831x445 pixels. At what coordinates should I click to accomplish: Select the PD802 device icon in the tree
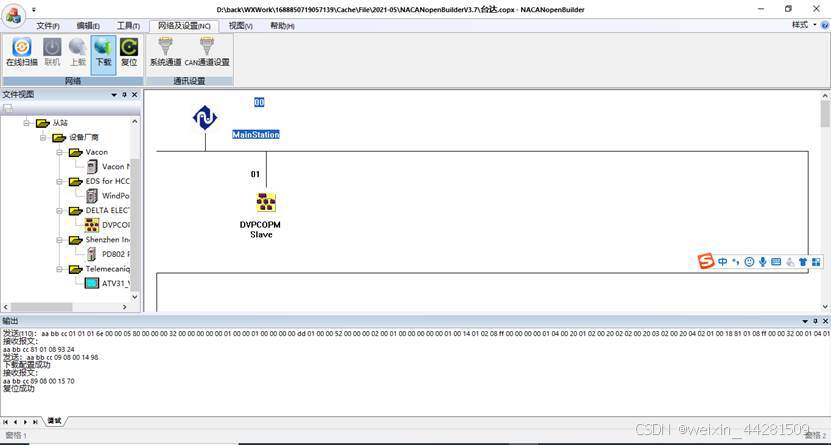coord(92,254)
